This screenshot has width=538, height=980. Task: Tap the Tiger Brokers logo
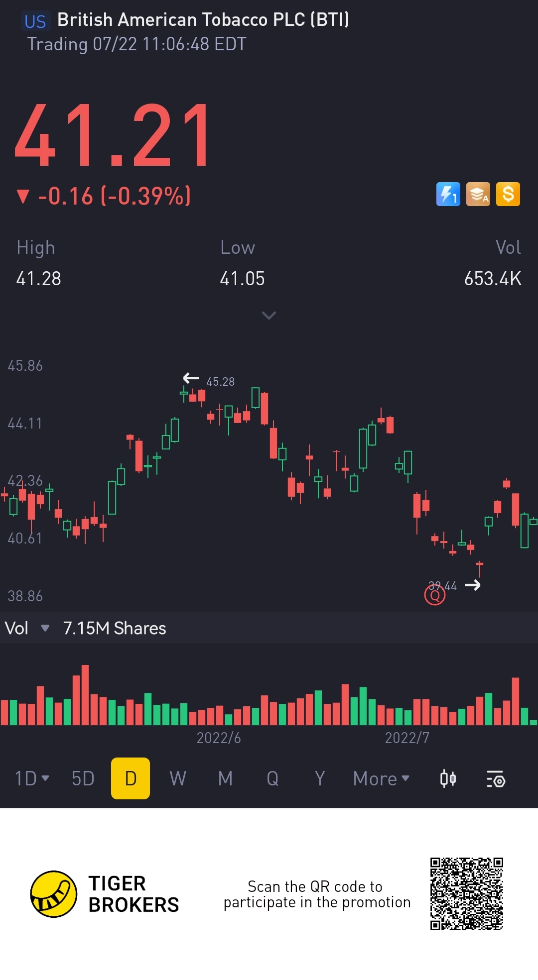[x=54, y=894]
